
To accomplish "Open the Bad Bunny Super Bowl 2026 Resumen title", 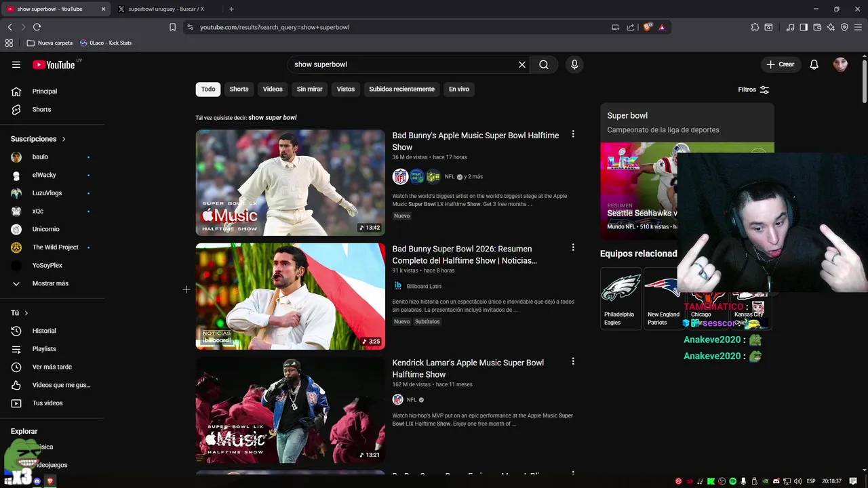I will click(x=465, y=254).
